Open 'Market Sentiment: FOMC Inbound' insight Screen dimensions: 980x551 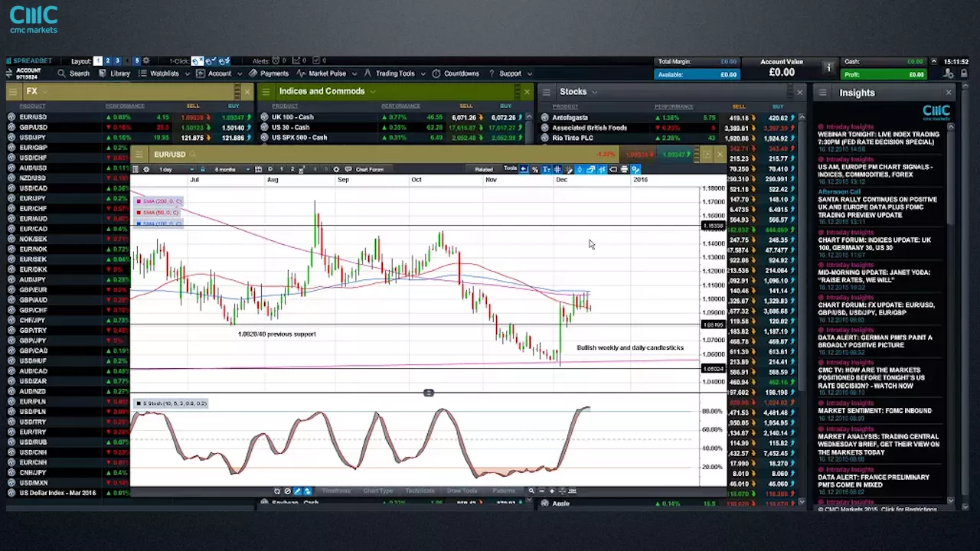click(874, 411)
